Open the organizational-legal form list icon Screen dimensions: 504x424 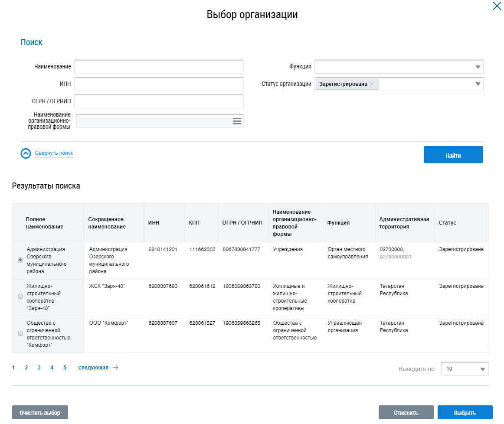pos(237,121)
